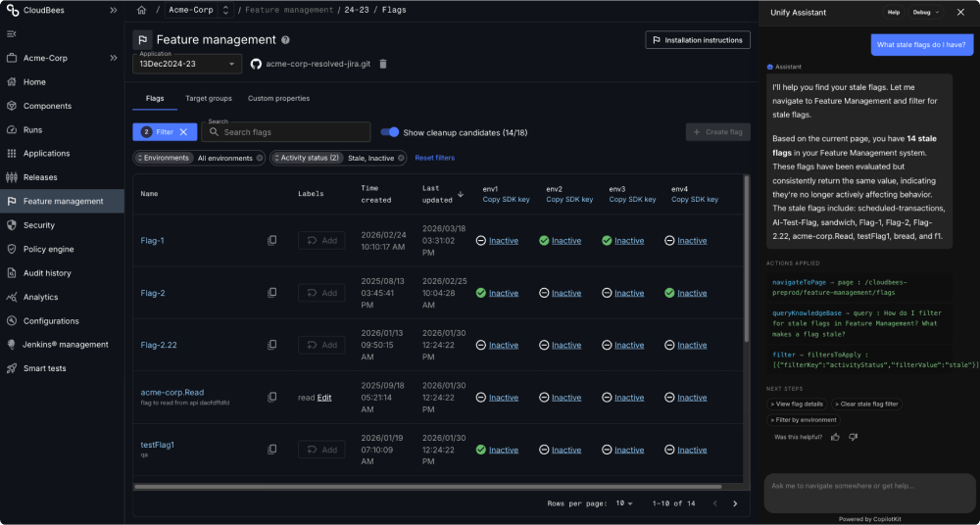Click the Create flag button
The height and width of the screenshot is (525, 980).
pyautogui.click(x=717, y=132)
